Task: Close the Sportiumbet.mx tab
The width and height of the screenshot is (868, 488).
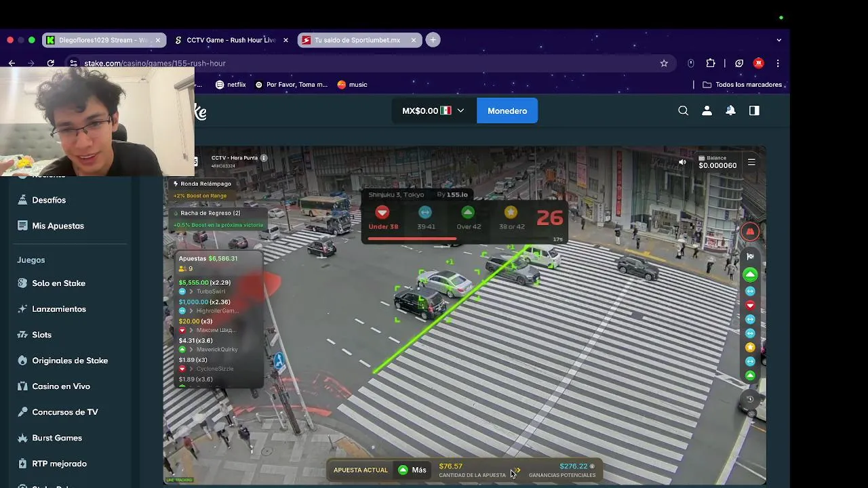Action: 414,40
